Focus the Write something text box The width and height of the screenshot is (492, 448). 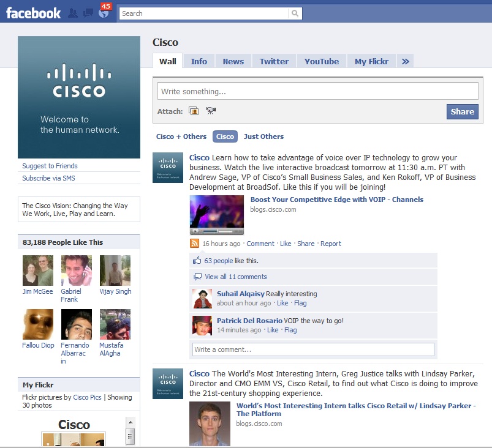point(318,91)
